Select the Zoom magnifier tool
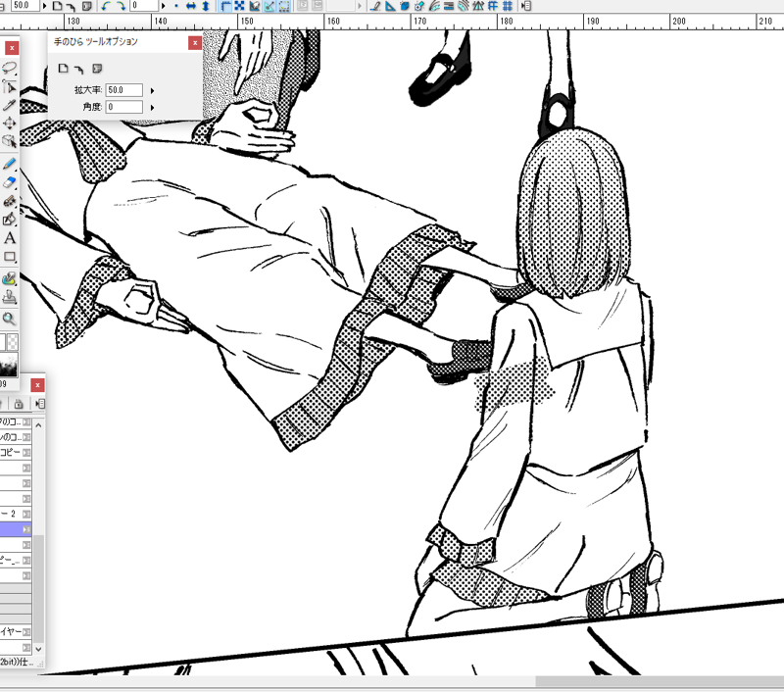 (9, 319)
